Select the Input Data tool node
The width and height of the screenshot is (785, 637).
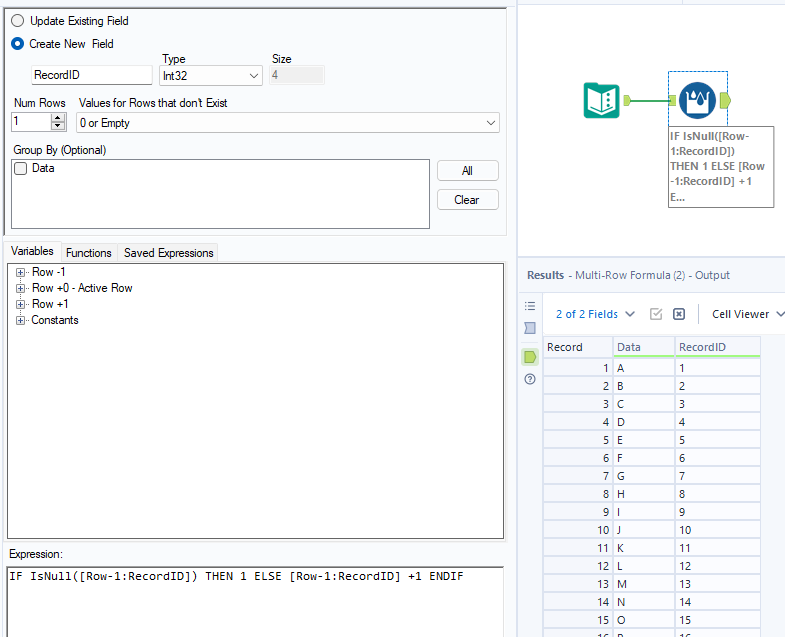pos(602,100)
